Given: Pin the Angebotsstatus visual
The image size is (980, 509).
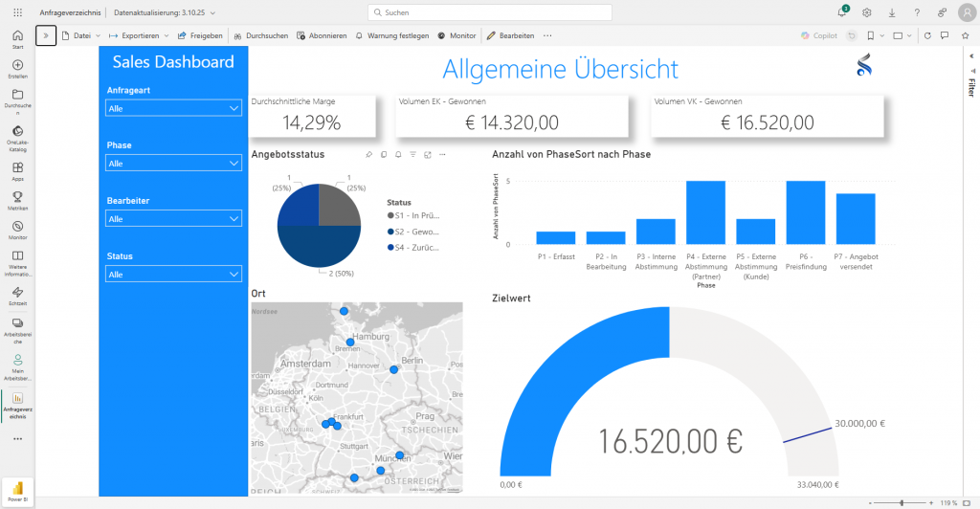Looking at the screenshot, I should (x=368, y=154).
